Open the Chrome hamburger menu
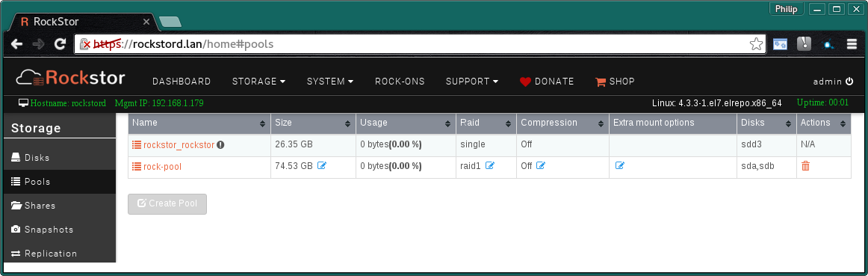 tap(852, 44)
